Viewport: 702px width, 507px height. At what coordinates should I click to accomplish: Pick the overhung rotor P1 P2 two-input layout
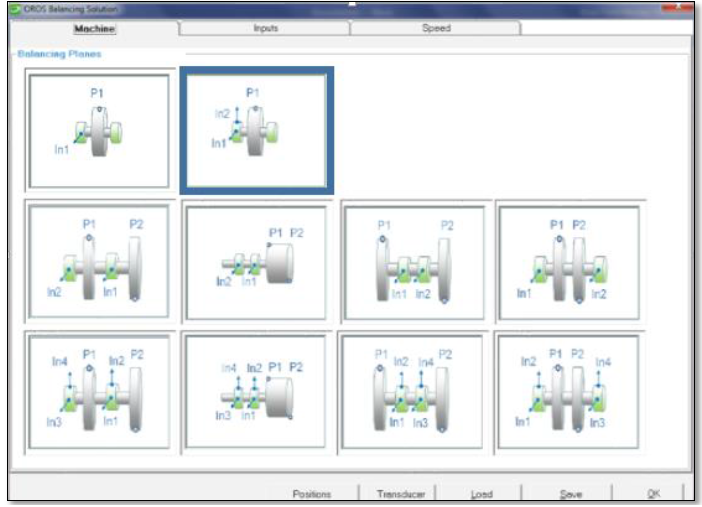tap(256, 264)
